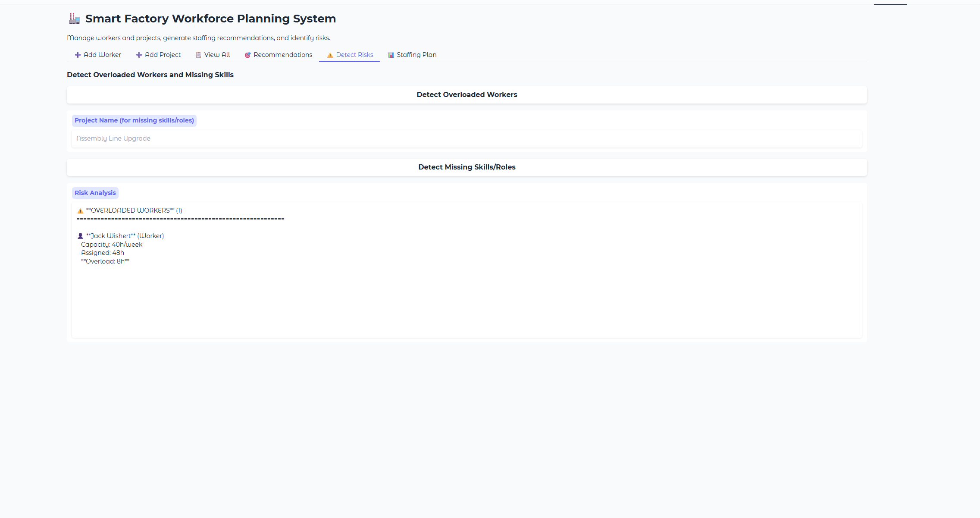Run Detect Overloaded Workers

(x=467, y=95)
